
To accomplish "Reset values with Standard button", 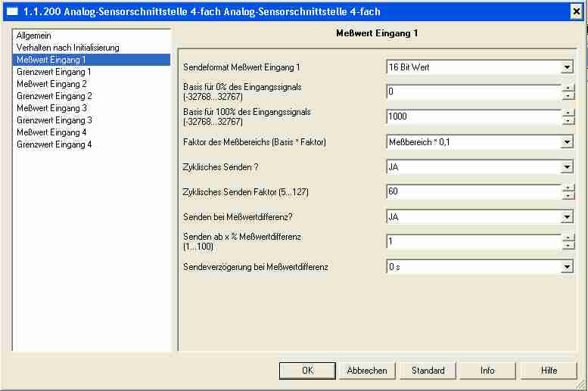I will click(x=428, y=371).
